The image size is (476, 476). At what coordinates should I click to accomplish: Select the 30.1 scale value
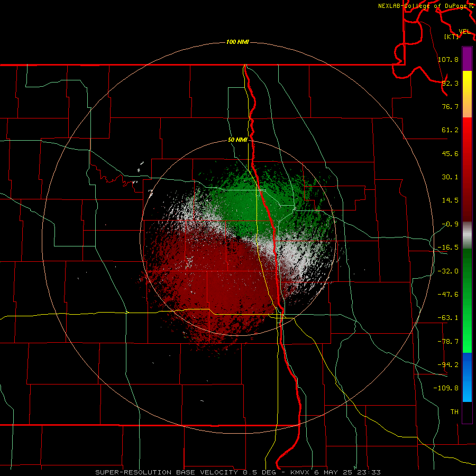point(450,177)
